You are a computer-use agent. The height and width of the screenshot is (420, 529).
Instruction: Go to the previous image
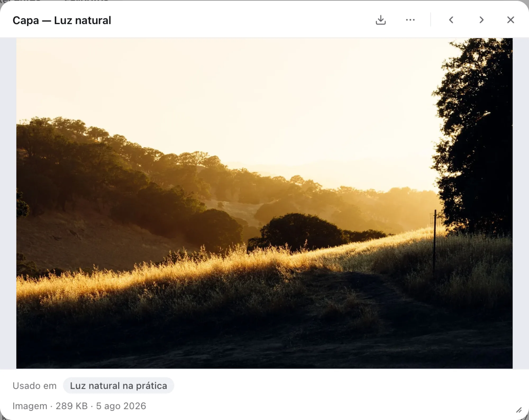coord(451,20)
